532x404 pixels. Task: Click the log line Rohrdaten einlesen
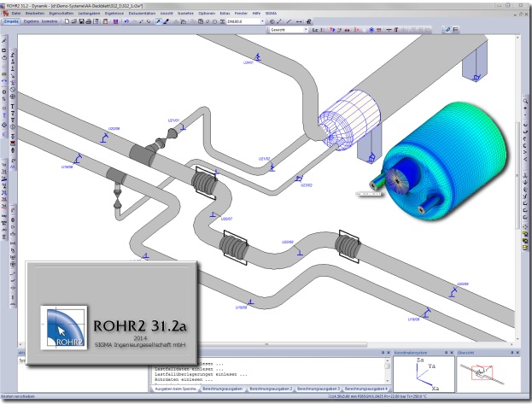tap(184, 379)
